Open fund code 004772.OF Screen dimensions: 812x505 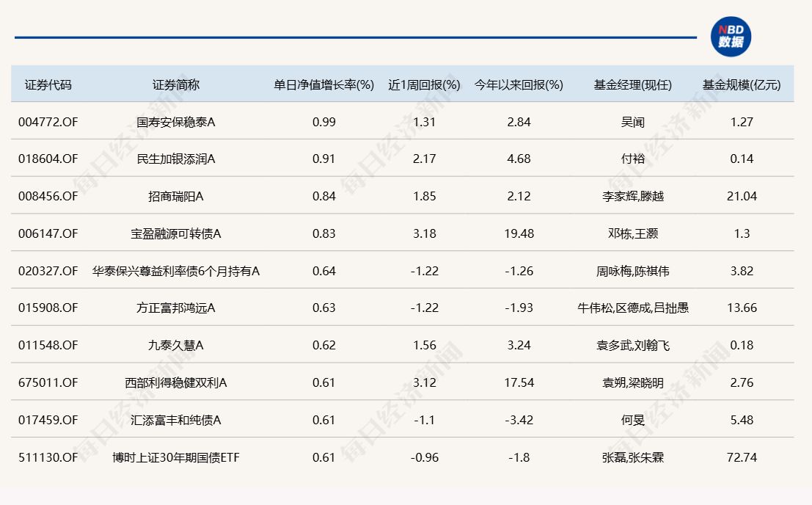tap(48, 122)
